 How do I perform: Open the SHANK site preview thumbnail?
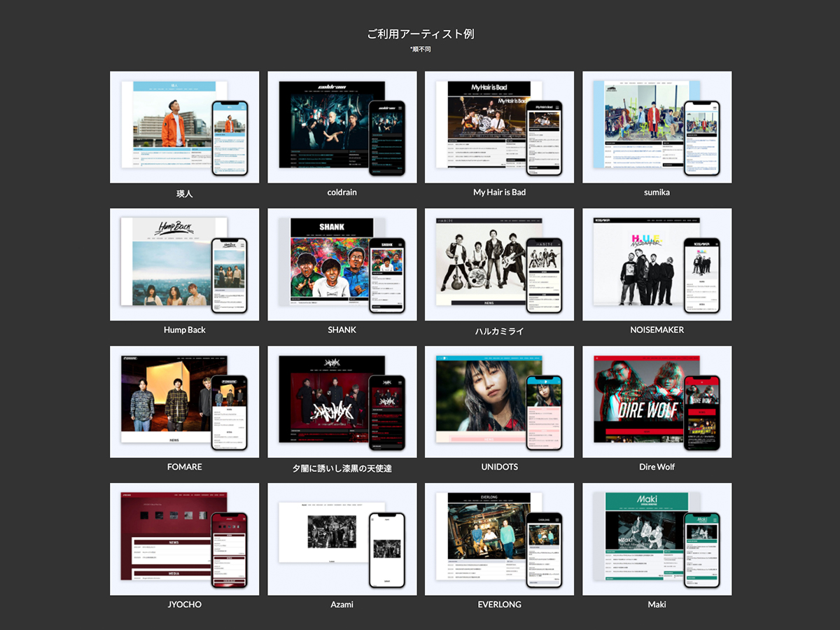click(342, 265)
